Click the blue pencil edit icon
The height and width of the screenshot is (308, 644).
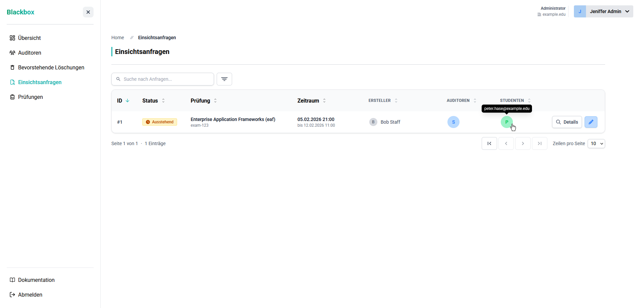[591, 122]
